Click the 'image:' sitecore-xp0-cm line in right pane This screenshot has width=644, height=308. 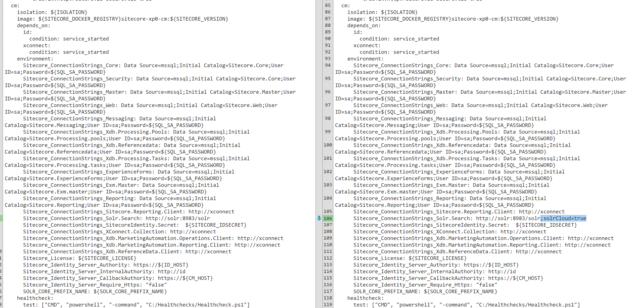(453, 19)
